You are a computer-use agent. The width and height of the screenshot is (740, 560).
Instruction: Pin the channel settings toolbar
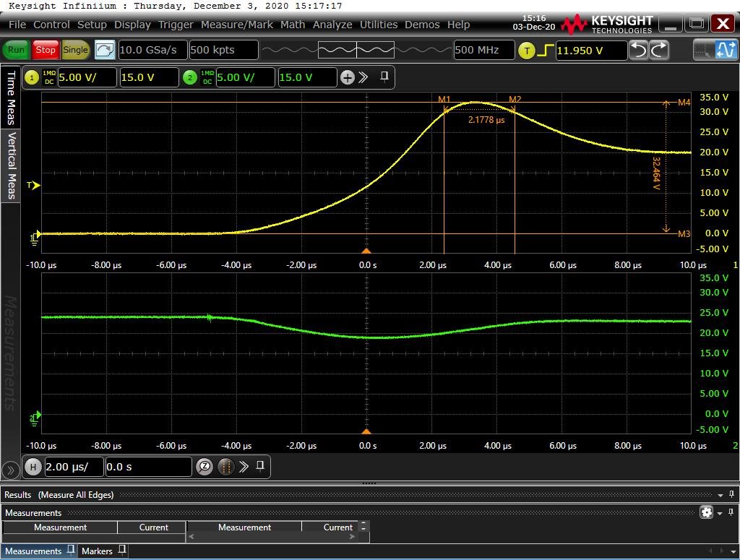tap(384, 77)
